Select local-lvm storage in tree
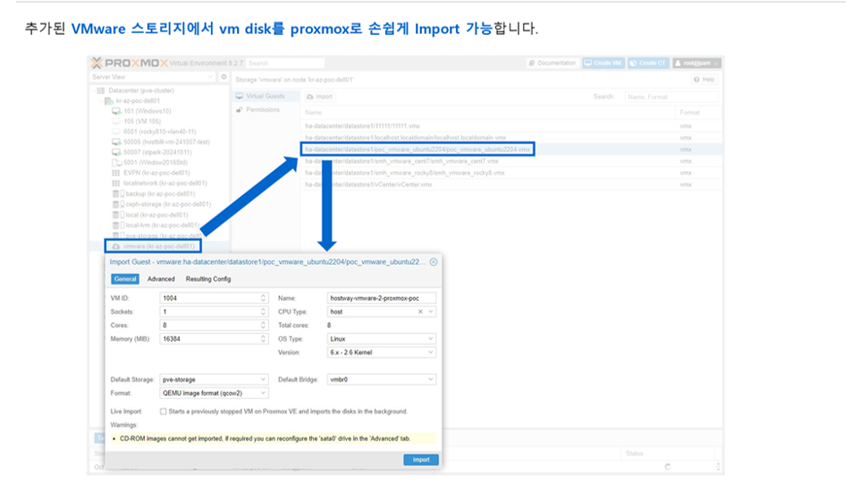Viewport: 868px width, 485px height. 162,225
